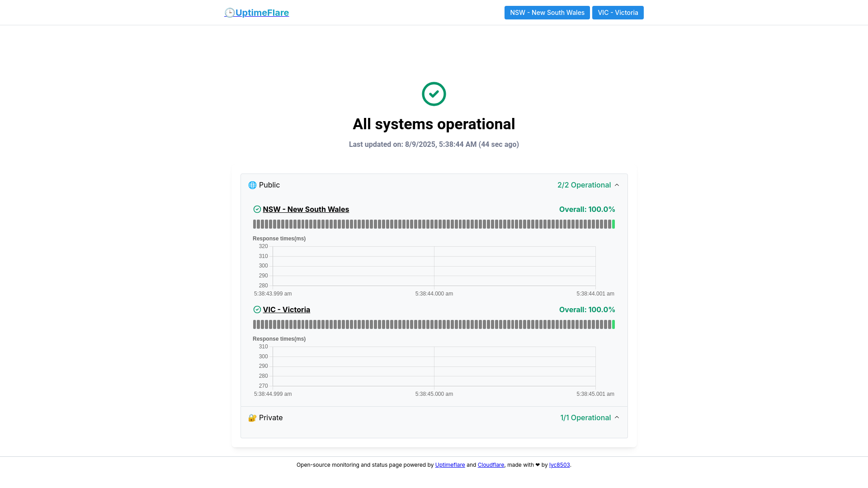Click the green latest uptime bar for VIC
This screenshot has height=488, width=868.
pos(613,324)
